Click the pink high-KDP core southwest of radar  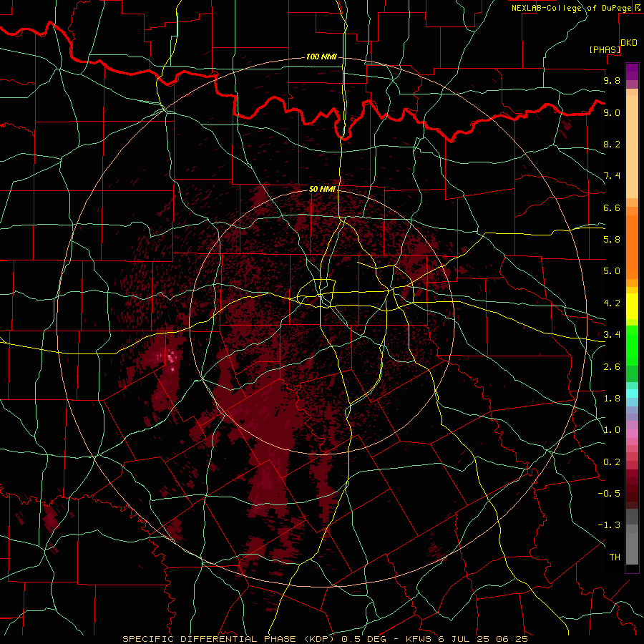(x=170, y=358)
